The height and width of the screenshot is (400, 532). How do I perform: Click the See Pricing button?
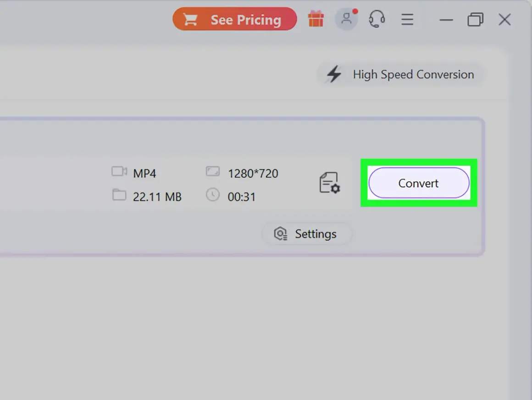[234, 19]
